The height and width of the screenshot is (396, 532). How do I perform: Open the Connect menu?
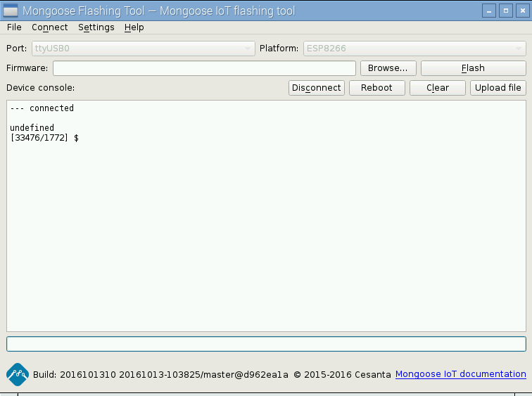coord(49,27)
